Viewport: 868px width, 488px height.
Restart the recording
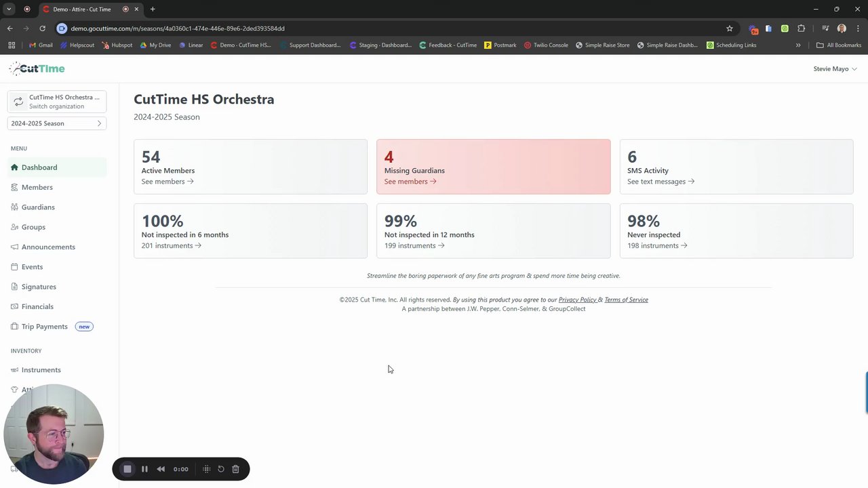(221, 469)
